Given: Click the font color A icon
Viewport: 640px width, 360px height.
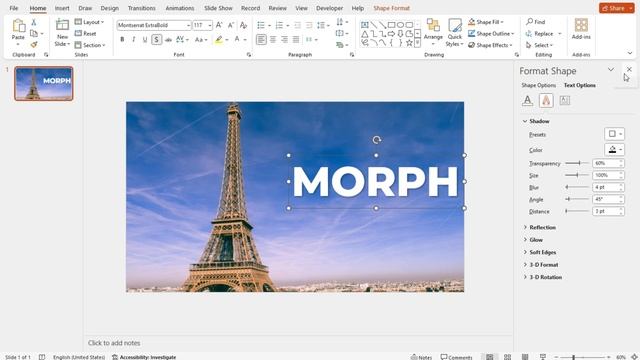Looking at the screenshot, I should pos(237,40).
